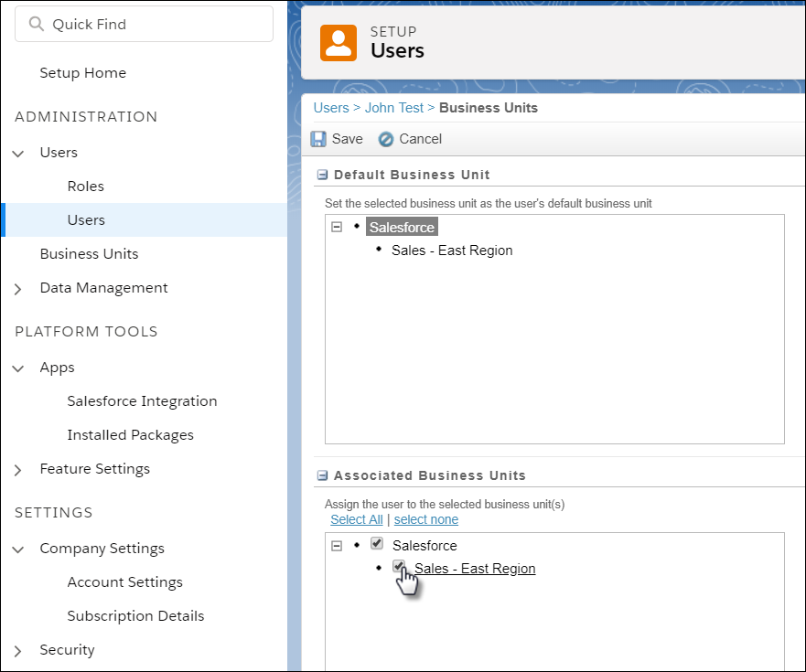Collapse the Salesforce node in associated units tree

[x=337, y=545]
